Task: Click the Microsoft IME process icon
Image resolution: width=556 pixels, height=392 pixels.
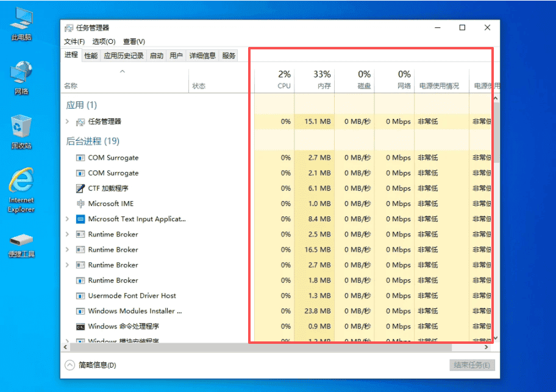Action: [x=80, y=204]
